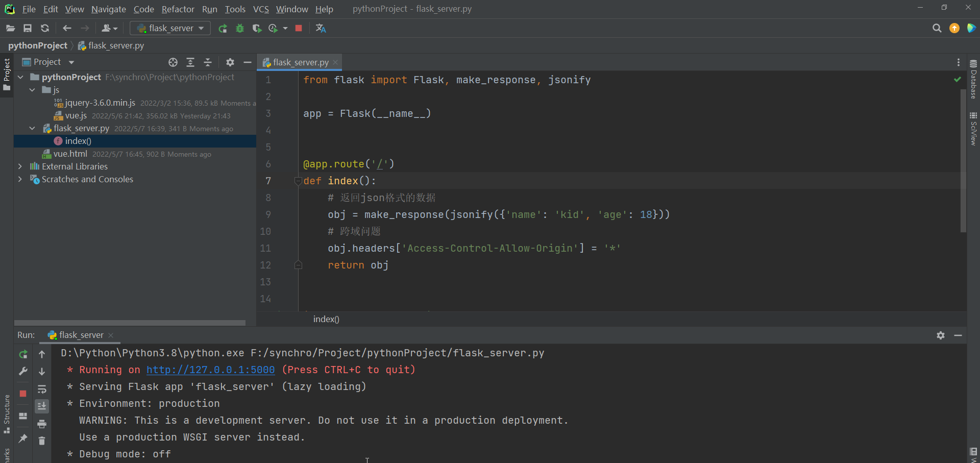980x463 pixels.
Task: Hide the Project tool window
Action: tap(248, 62)
